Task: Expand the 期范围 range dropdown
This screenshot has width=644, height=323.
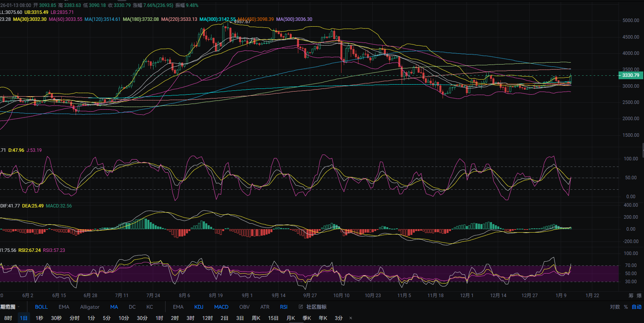Action: click(x=10, y=307)
